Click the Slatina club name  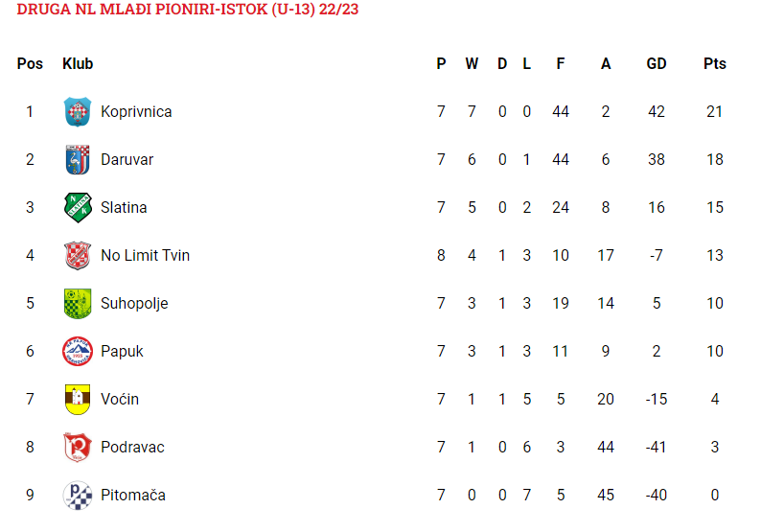coord(124,207)
